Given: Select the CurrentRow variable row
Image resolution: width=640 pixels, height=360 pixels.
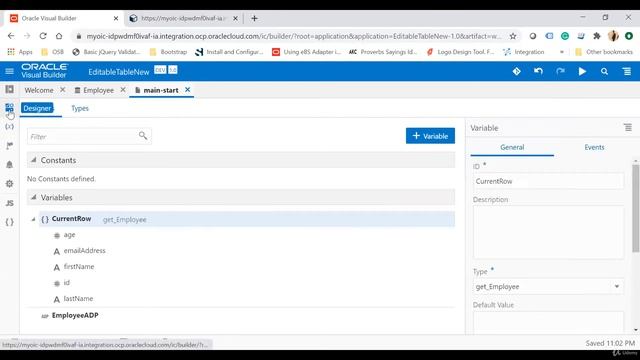Looking at the screenshot, I should [247, 219].
